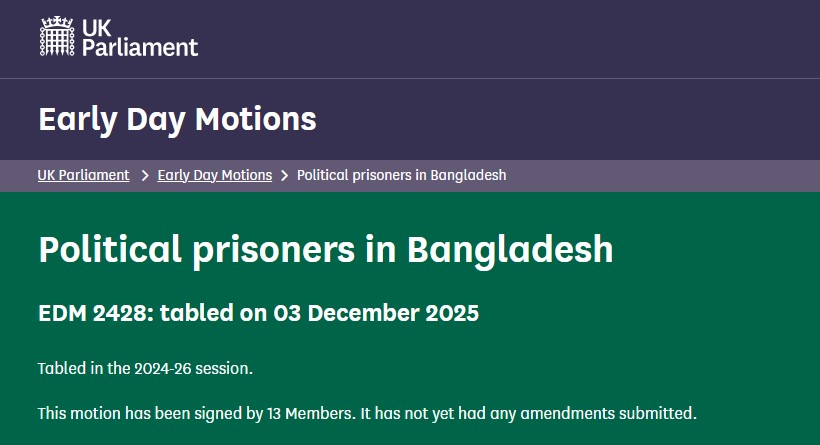Open the Early Day Motions header title

(177, 119)
